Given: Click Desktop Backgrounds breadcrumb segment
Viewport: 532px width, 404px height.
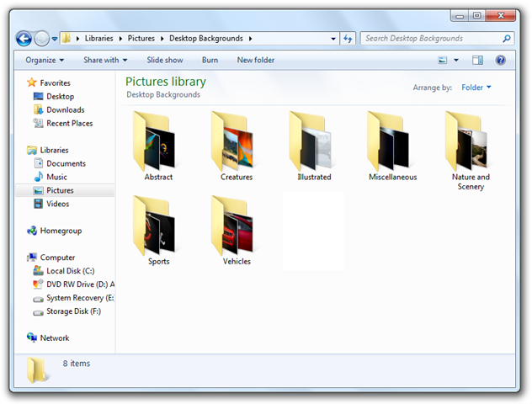Looking at the screenshot, I should tap(206, 39).
